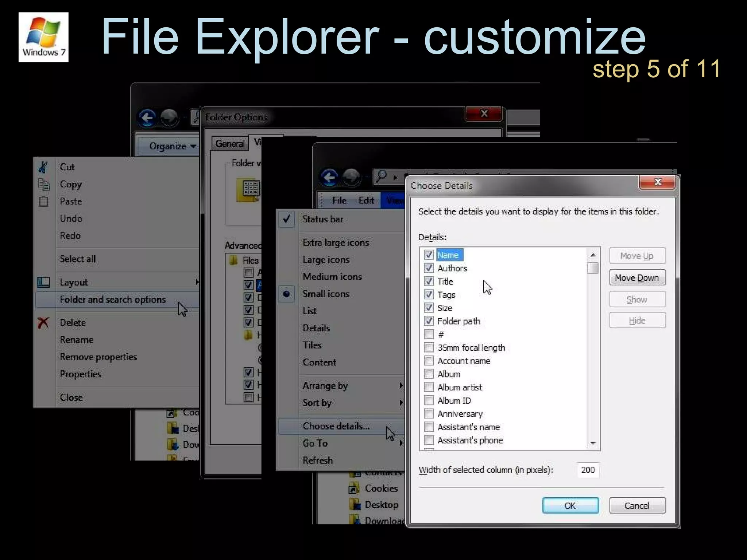Uncheck the Name detail checkbox
747x560 pixels.
pyautogui.click(x=429, y=255)
